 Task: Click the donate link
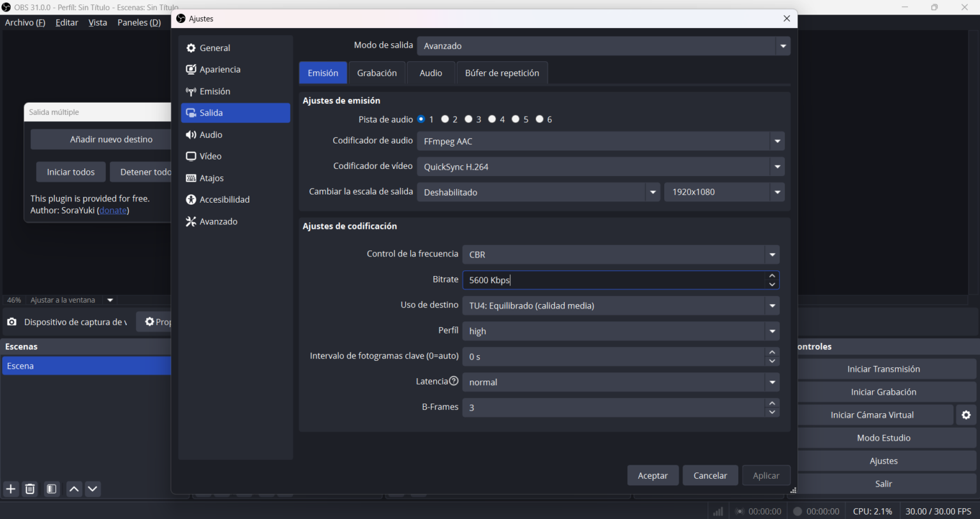pos(114,210)
